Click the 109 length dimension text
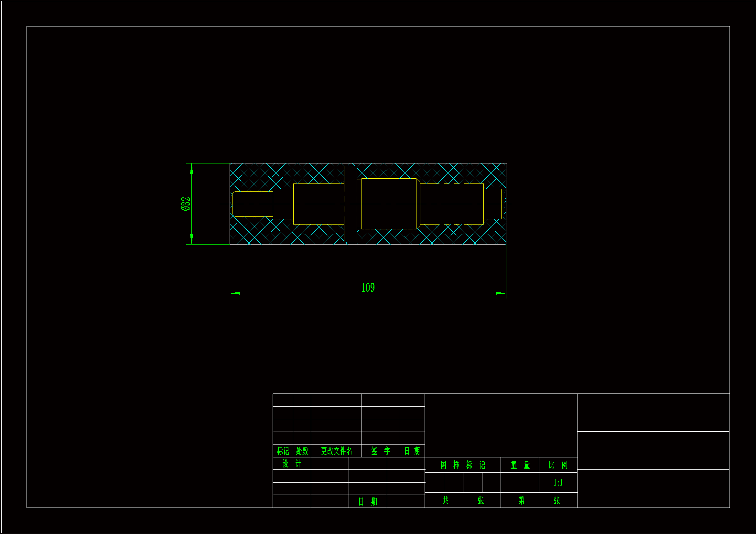This screenshot has height=534, width=756. pyautogui.click(x=368, y=288)
